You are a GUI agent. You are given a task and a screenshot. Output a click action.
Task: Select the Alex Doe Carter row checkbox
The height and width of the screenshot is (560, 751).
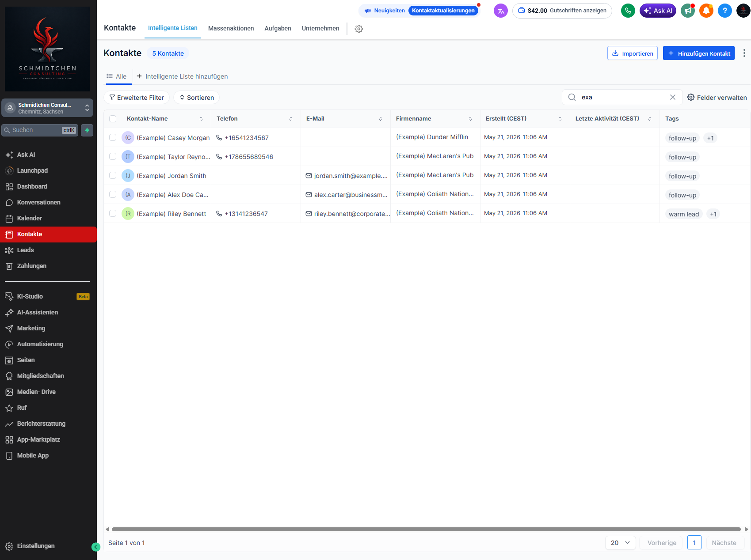click(113, 194)
